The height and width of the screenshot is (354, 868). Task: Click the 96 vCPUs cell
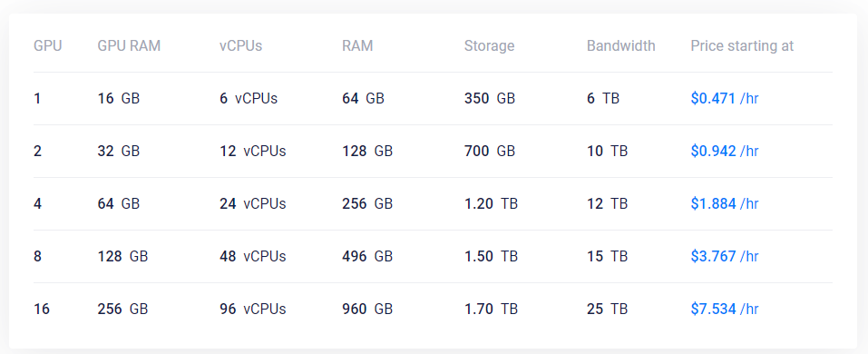pyautogui.click(x=252, y=310)
